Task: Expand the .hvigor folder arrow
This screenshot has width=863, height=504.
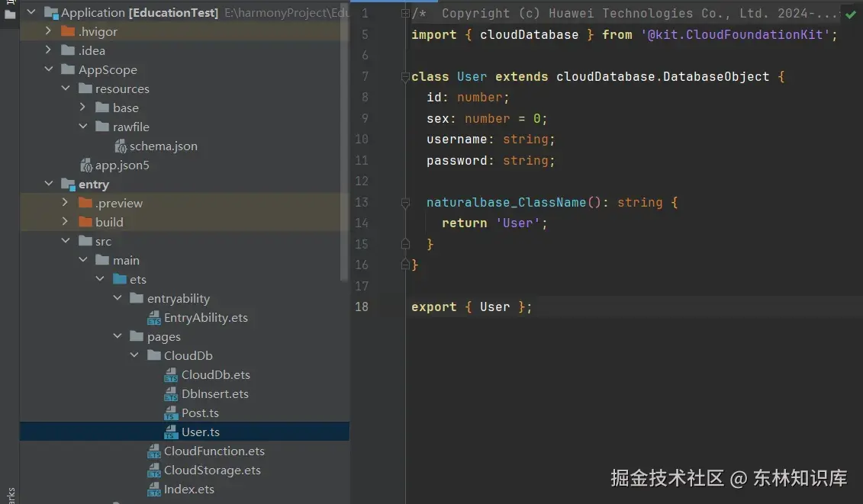Action: coord(48,30)
